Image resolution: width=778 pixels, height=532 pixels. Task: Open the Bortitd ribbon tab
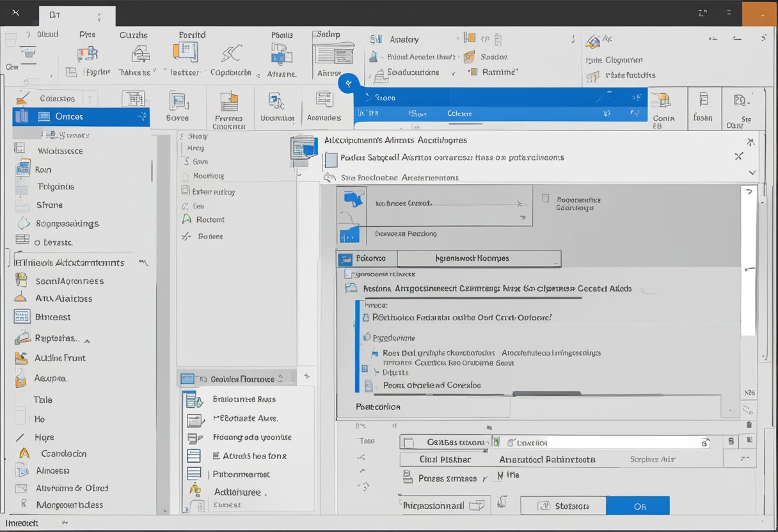(x=192, y=35)
